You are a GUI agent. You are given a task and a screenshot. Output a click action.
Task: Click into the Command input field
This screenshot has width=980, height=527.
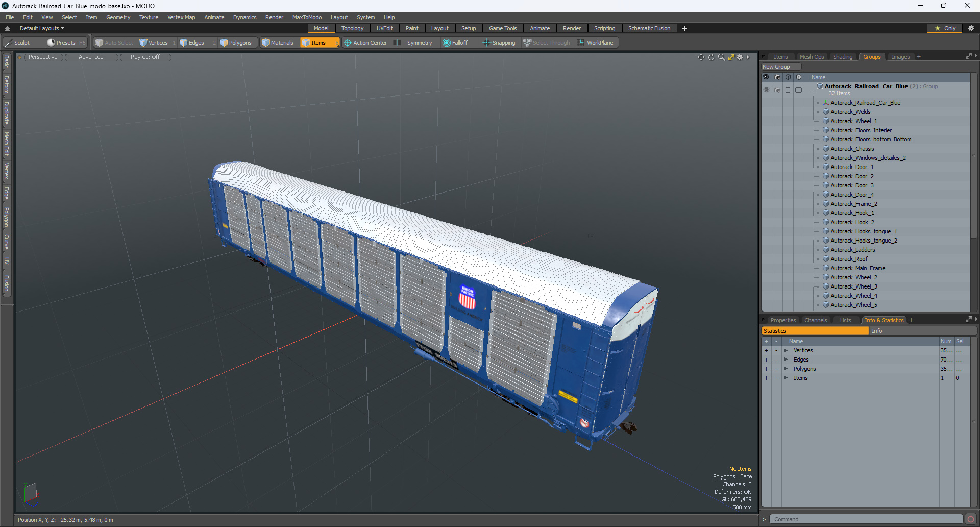[x=866, y=519]
